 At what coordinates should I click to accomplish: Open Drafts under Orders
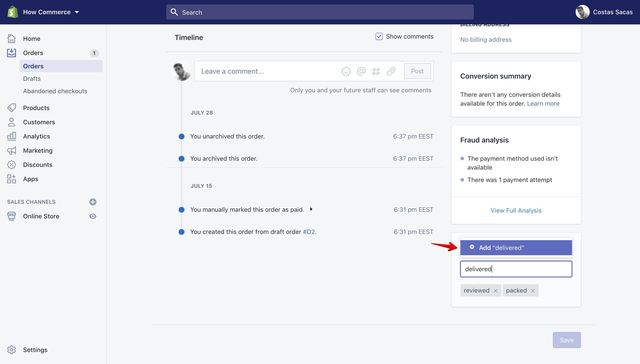(32, 79)
